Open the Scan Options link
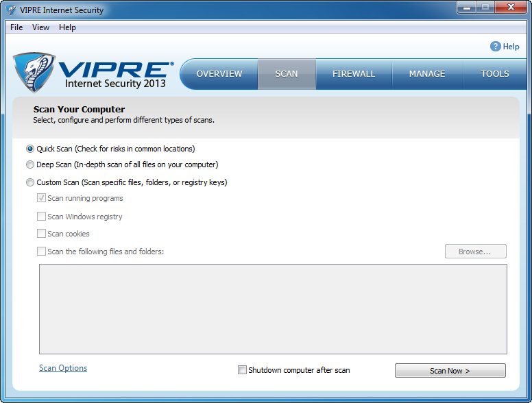Viewport: 532px width, 403px height. tap(63, 368)
